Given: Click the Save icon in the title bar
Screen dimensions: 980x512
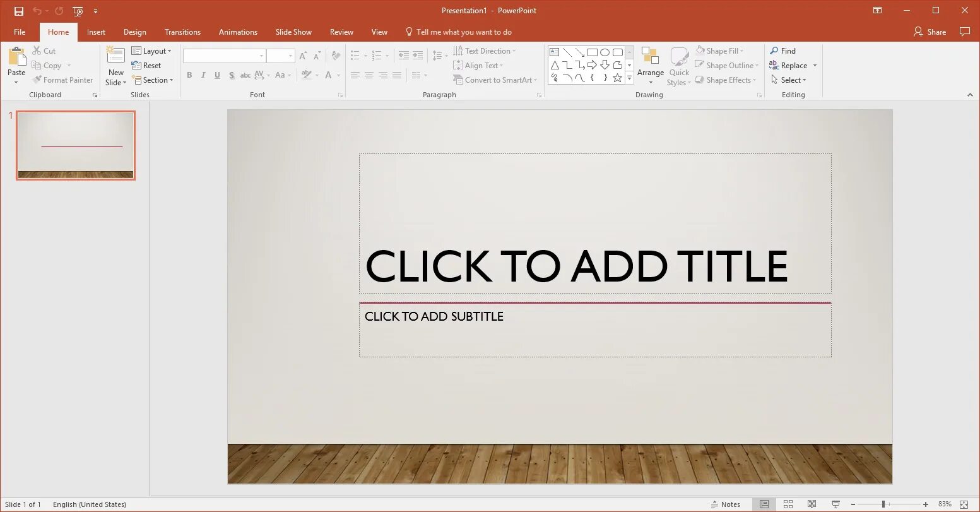Looking at the screenshot, I should [x=19, y=11].
